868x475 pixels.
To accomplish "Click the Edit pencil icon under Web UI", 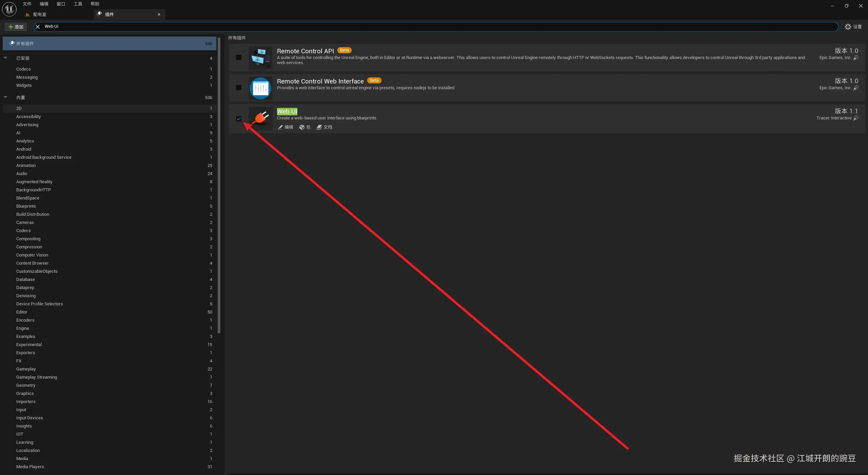I will coord(280,127).
